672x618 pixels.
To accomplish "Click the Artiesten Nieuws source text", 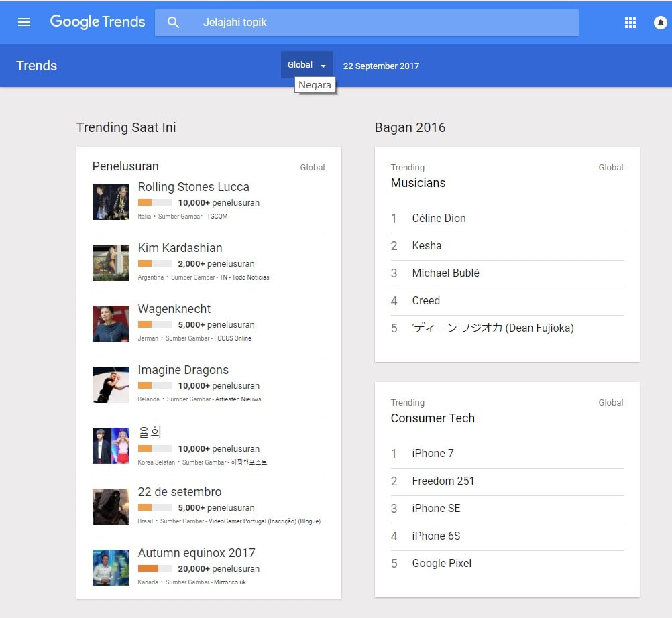I will pyautogui.click(x=238, y=399).
